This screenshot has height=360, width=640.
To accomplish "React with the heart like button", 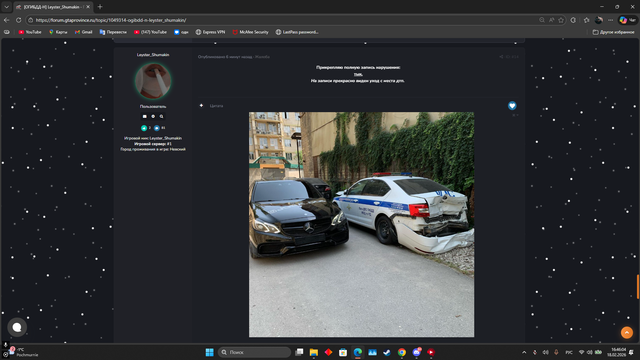I will 512,106.
